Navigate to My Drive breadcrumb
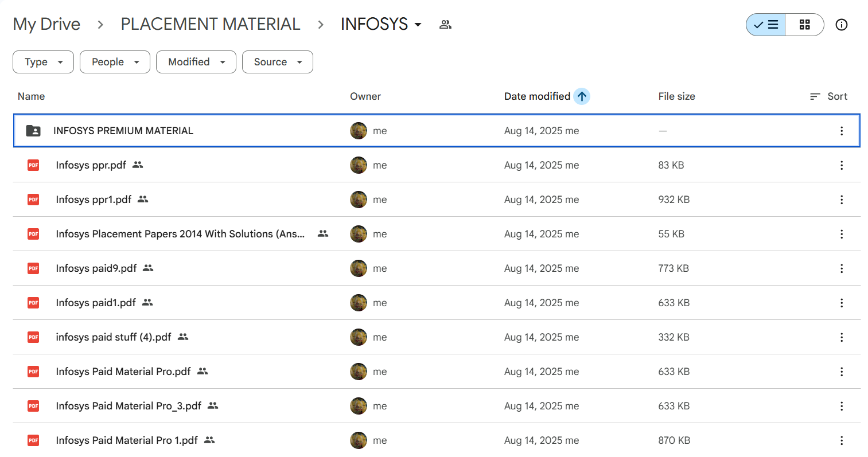This screenshot has width=868, height=457. pyautogui.click(x=46, y=24)
